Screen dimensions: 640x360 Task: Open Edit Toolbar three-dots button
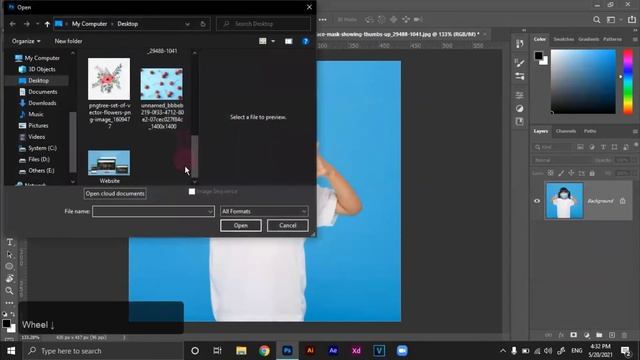(x=9, y=303)
